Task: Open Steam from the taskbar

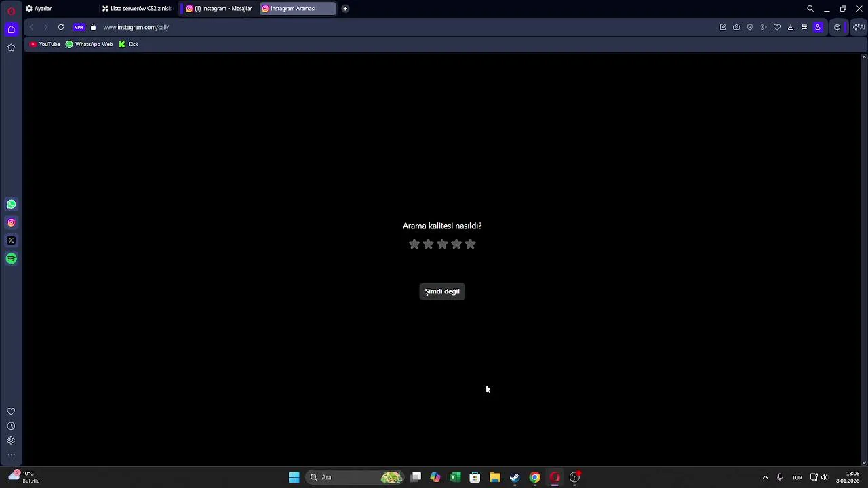Action: 515,477
